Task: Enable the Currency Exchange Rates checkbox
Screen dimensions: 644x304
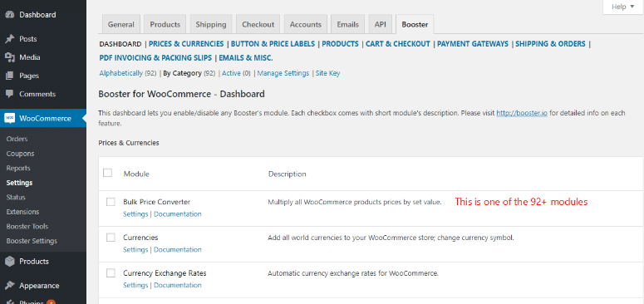Action: [x=111, y=272]
